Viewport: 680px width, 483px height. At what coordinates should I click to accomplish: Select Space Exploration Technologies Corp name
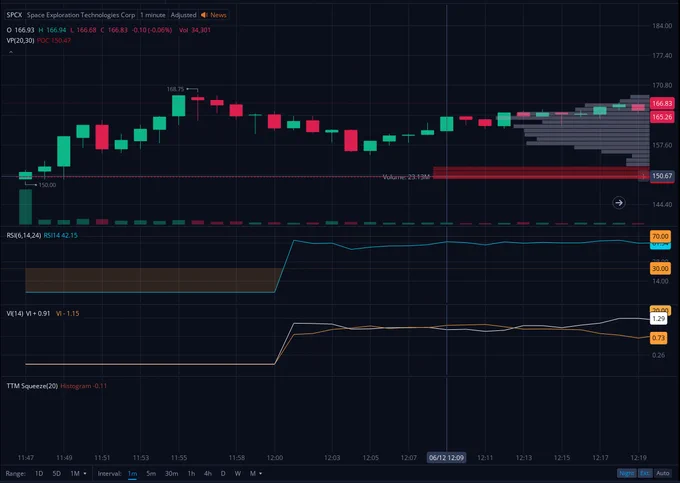81,15
